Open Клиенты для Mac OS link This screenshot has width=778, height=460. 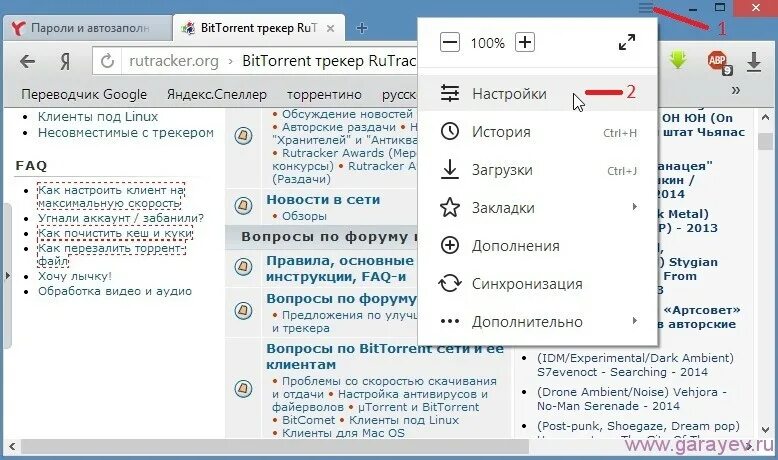coord(343,433)
